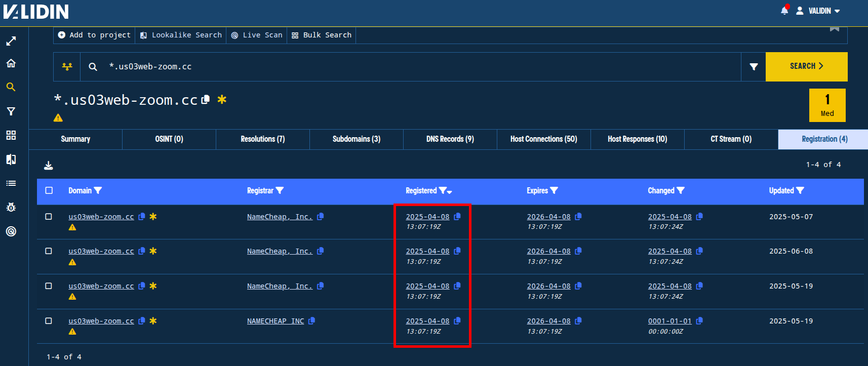Open NAMECHEAP INC registrar link
868x366 pixels.
(x=275, y=321)
